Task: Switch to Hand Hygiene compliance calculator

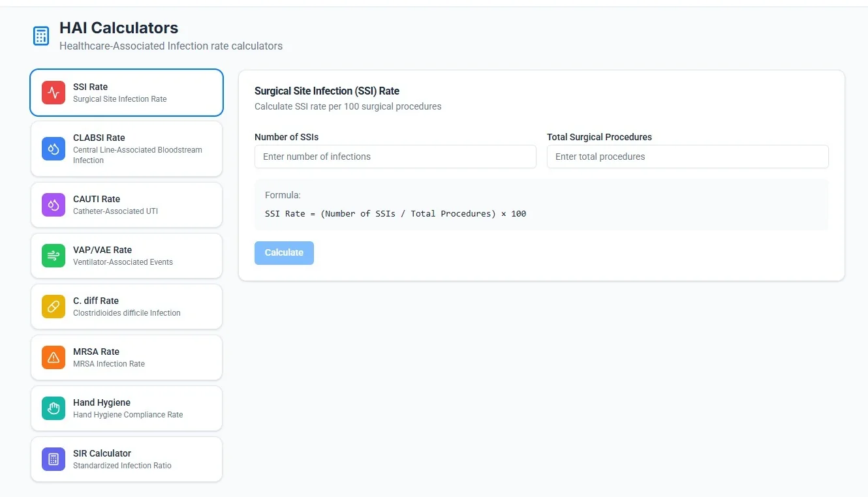Action: [x=127, y=408]
